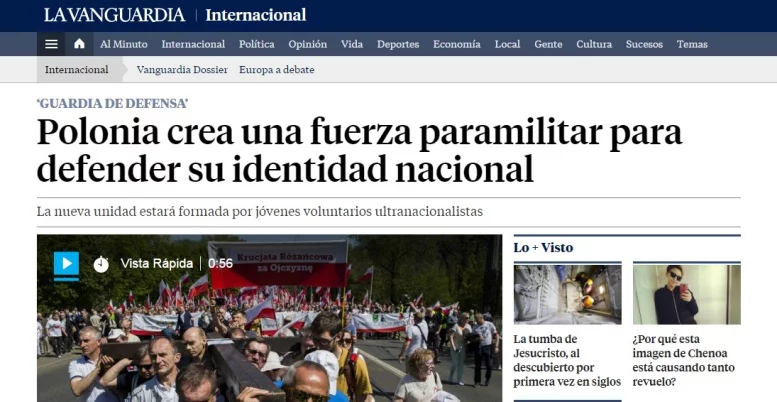Click the Vista Rápida clock icon

101,264
